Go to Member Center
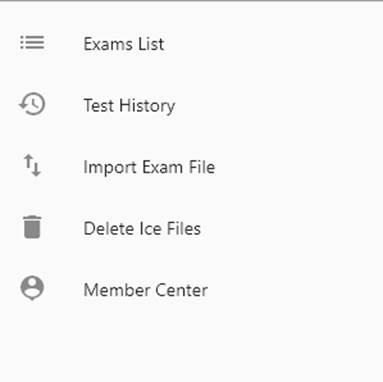Image resolution: width=383 pixels, height=382 pixels. pos(191,289)
